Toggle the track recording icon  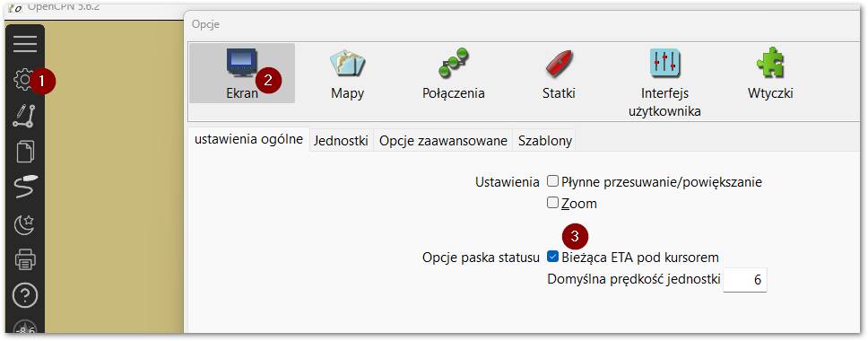(25, 188)
